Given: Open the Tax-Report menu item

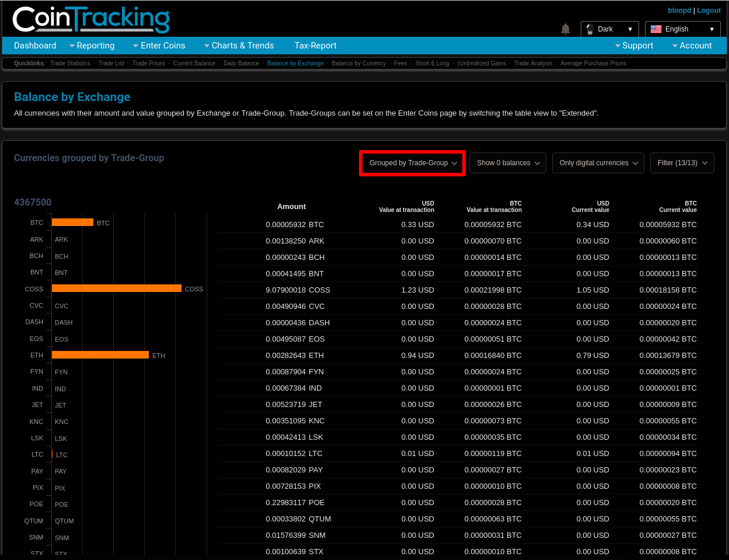Looking at the screenshot, I should click(x=315, y=46).
